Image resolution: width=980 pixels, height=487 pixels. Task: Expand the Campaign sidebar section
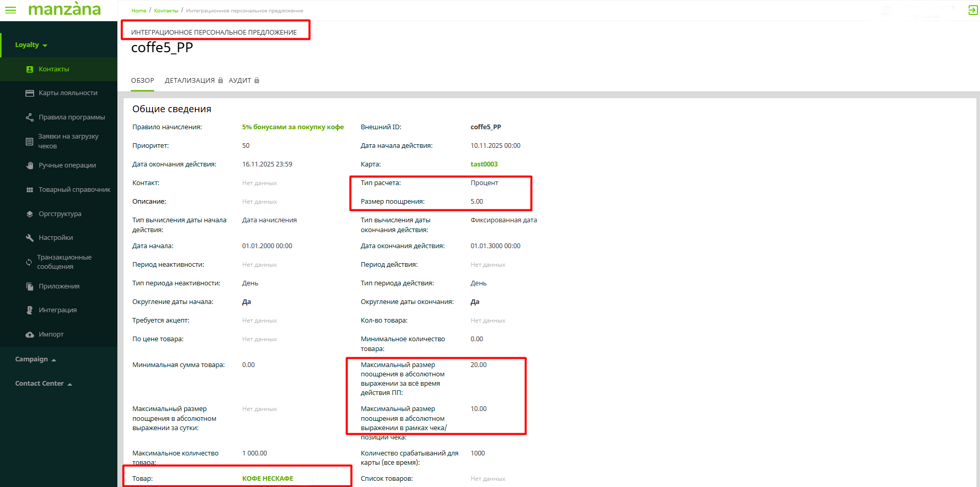click(35, 359)
